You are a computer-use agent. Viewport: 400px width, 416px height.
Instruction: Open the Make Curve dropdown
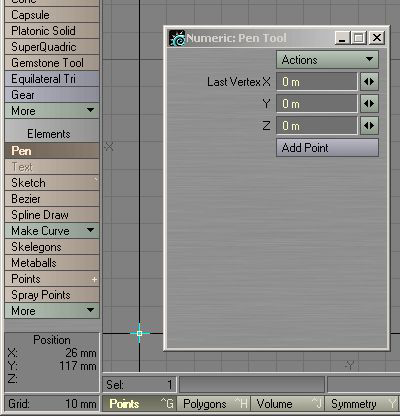coord(52,231)
